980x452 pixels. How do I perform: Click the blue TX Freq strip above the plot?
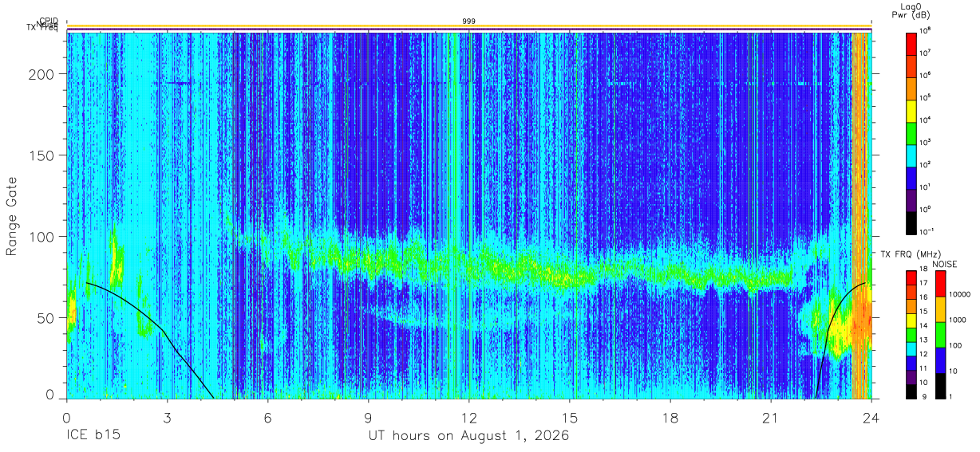tap(468, 30)
